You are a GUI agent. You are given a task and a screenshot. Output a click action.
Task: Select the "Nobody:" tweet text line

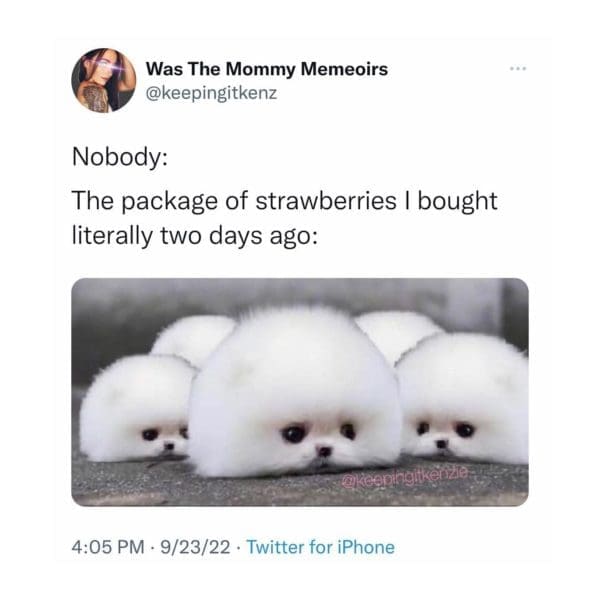(x=120, y=157)
